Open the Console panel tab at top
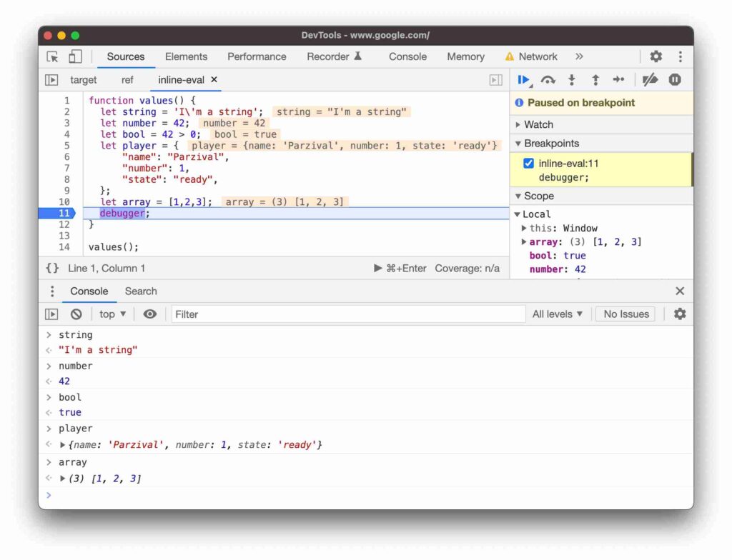732x560 pixels. tap(407, 56)
